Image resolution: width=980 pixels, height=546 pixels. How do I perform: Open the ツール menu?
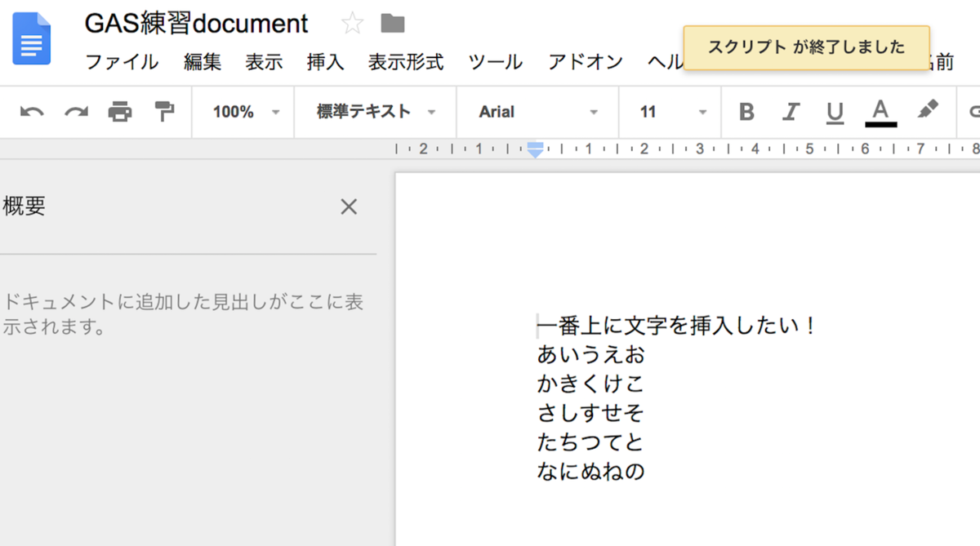click(496, 62)
